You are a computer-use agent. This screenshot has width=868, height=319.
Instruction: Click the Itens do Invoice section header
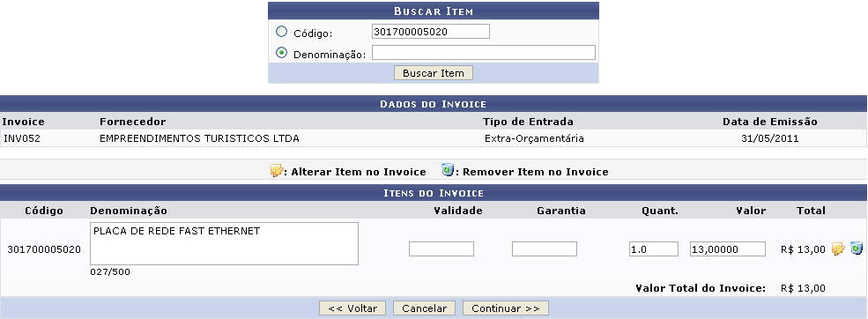click(x=434, y=193)
